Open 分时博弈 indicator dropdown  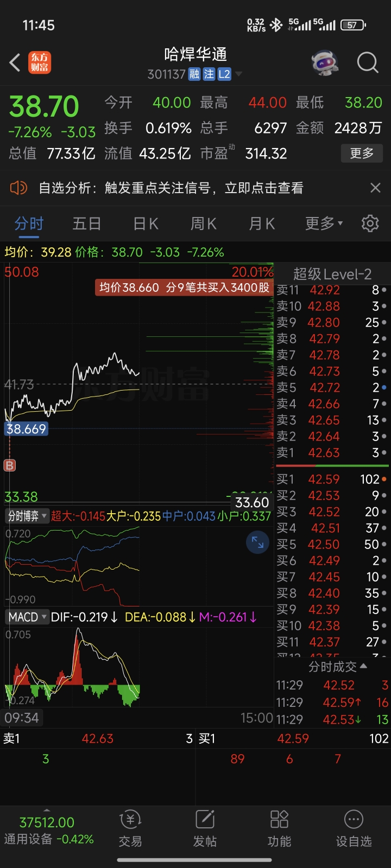[x=27, y=516]
